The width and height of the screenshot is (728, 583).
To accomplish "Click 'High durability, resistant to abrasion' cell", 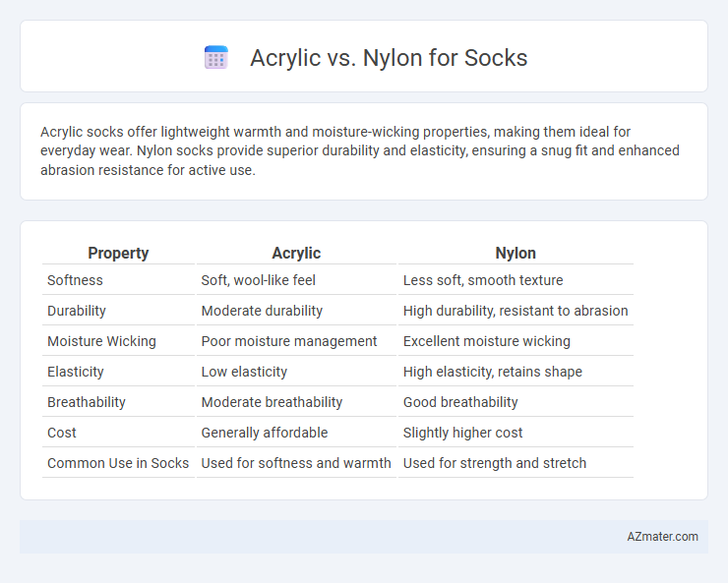I will pos(516,311).
